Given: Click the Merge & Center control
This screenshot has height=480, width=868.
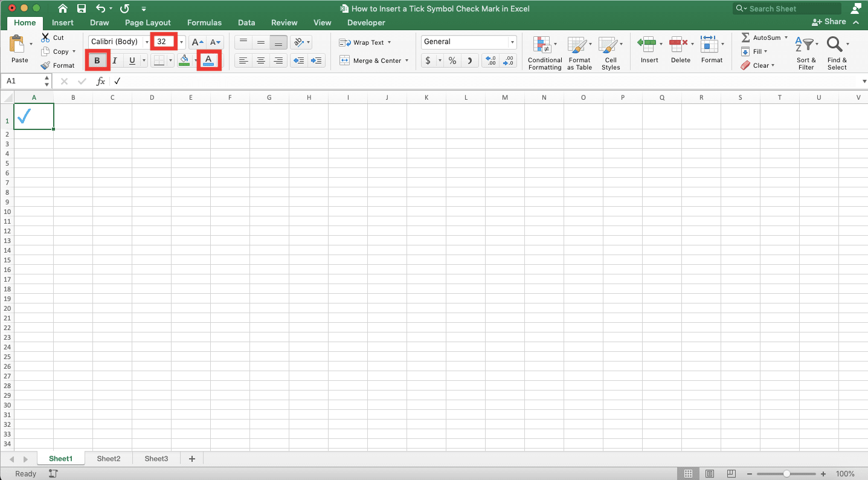Looking at the screenshot, I should (x=371, y=60).
